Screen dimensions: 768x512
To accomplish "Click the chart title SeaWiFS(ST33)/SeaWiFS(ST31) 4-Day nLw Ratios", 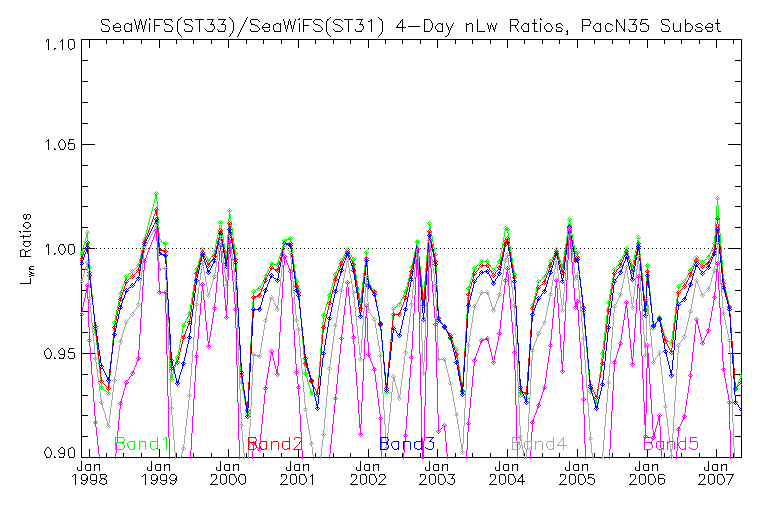I will pyautogui.click(x=410, y=26).
